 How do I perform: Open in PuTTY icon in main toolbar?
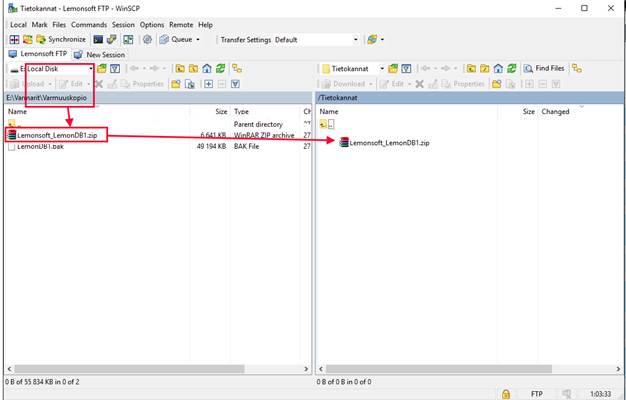[x=111, y=40]
